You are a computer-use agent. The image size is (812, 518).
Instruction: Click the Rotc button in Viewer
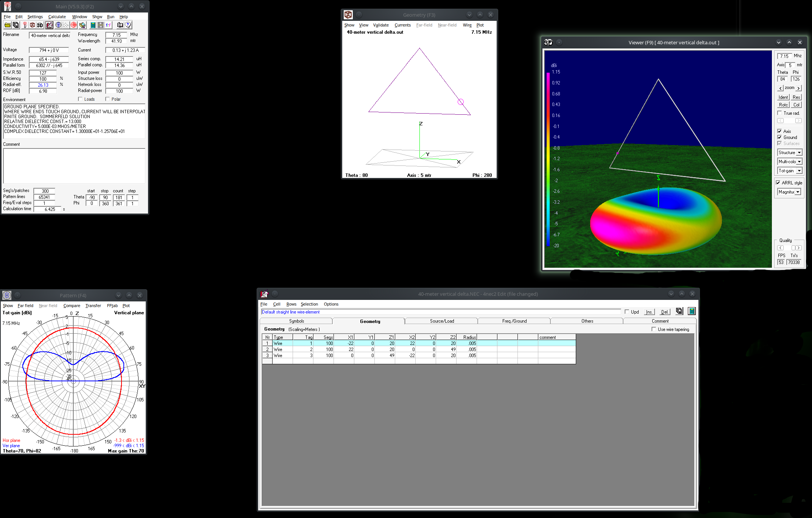(x=783, y=105)
